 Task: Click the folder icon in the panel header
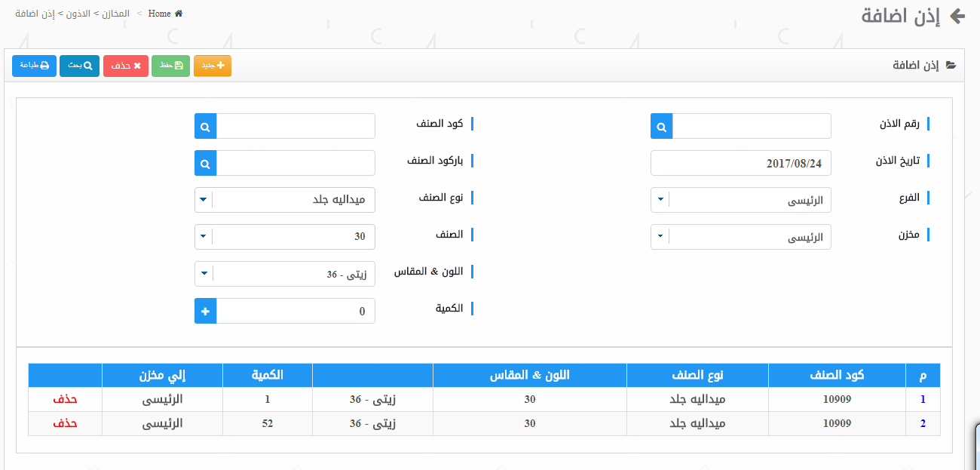[951, 66]
